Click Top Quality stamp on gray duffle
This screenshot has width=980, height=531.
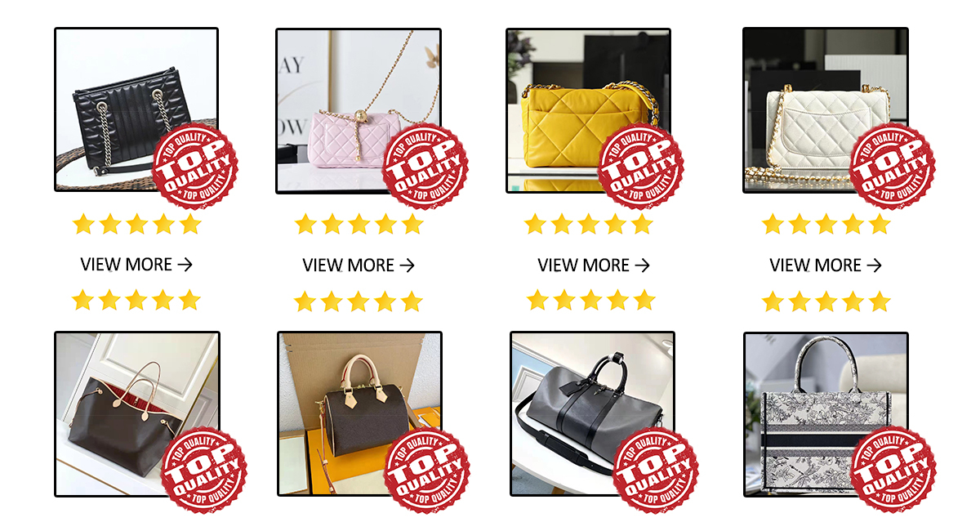655,470
